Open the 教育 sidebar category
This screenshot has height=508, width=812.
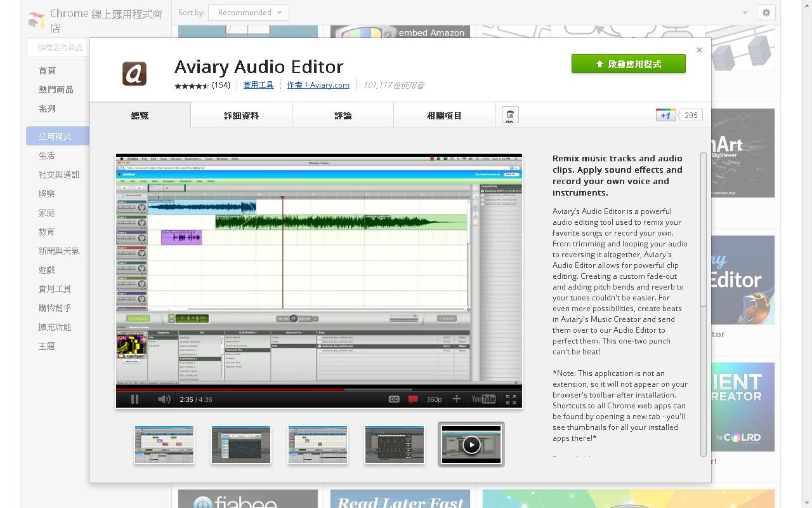46,232
